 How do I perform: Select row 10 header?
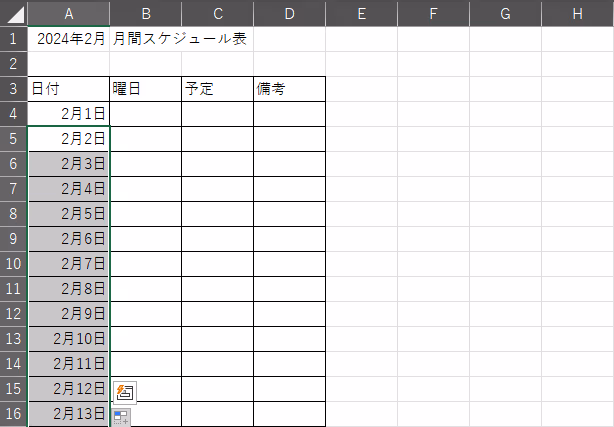pyautogui.click(x=13, y=264)
